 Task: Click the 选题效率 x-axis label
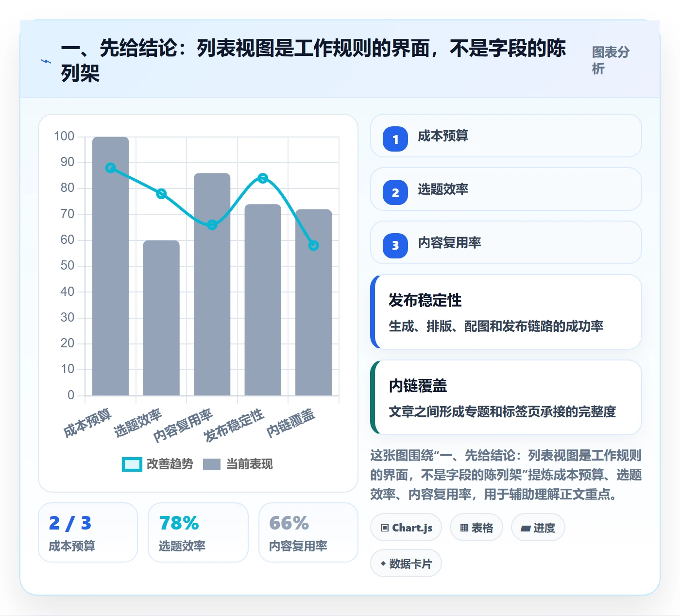pos(138,423)
